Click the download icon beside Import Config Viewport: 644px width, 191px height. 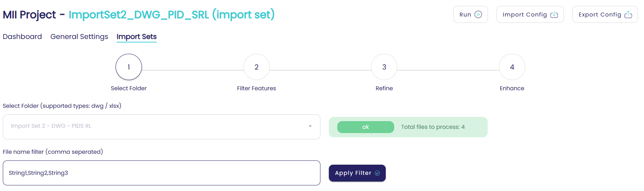554,14
